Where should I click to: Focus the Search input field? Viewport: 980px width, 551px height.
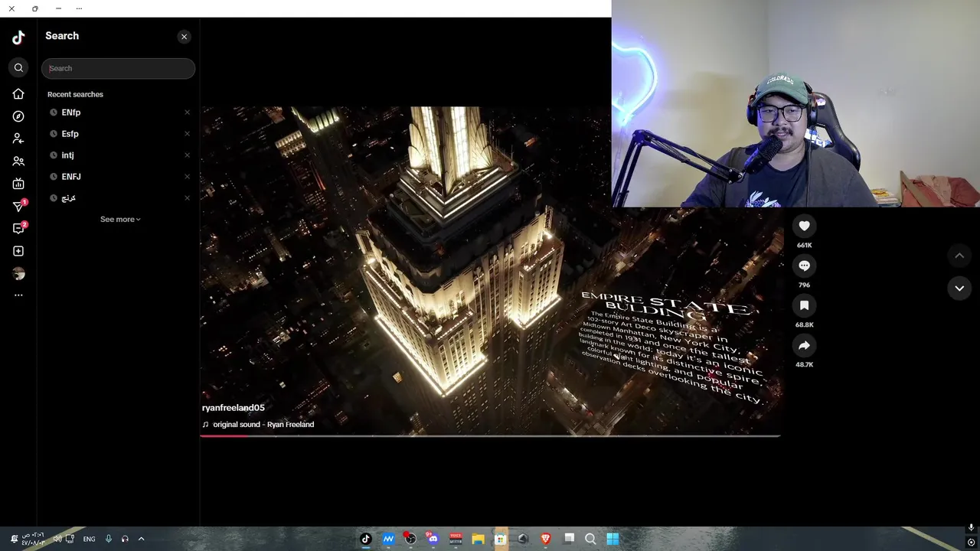[x=119, y=68]
